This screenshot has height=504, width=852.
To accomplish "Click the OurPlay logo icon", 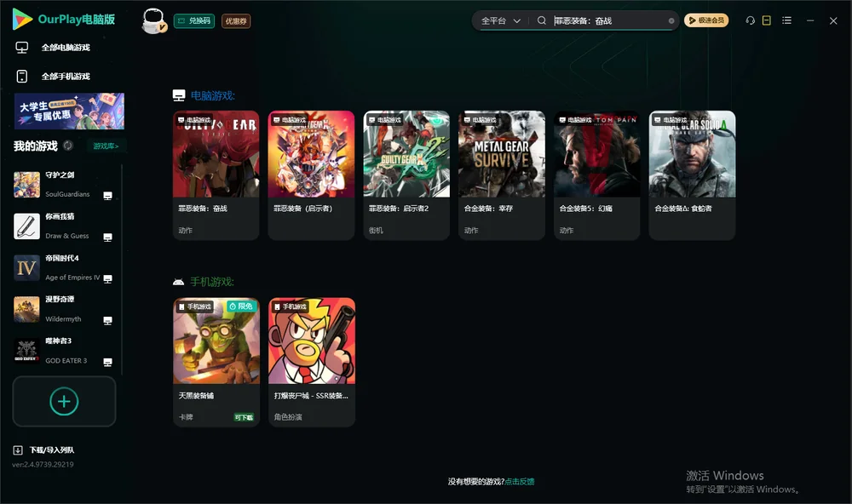I will (22, 19).
